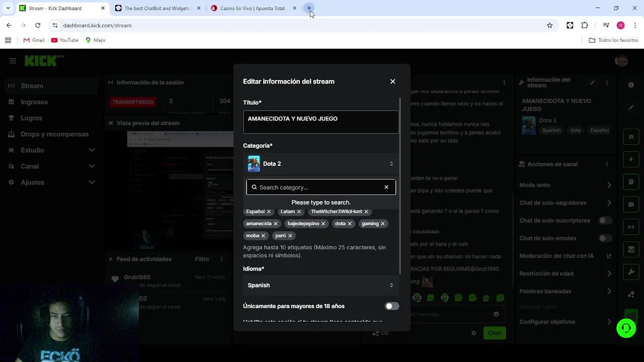Click the lightning bolt icon in right toolbar
Screen dimensions: 644x362
point(631,159)
